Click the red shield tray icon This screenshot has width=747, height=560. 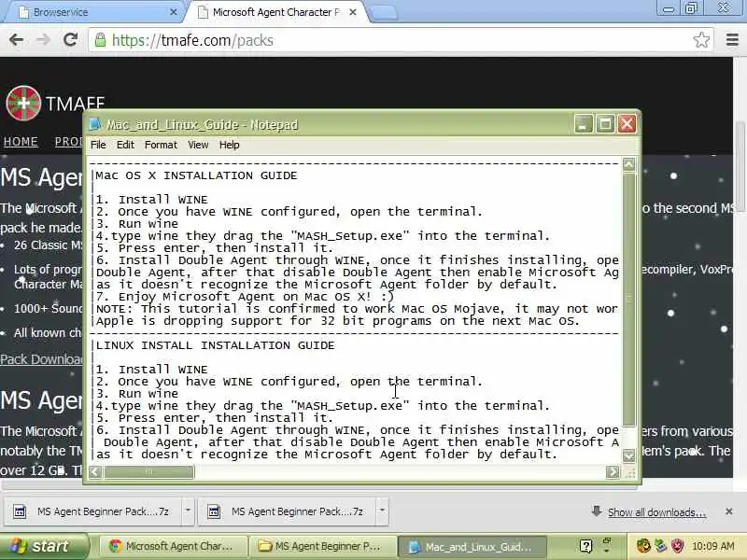[677, 546]
